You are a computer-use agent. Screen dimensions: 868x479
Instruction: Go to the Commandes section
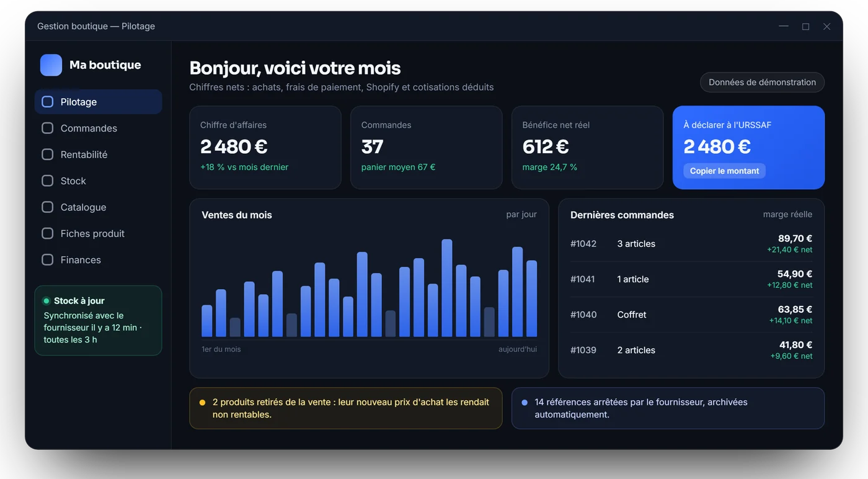coord(98,128)
